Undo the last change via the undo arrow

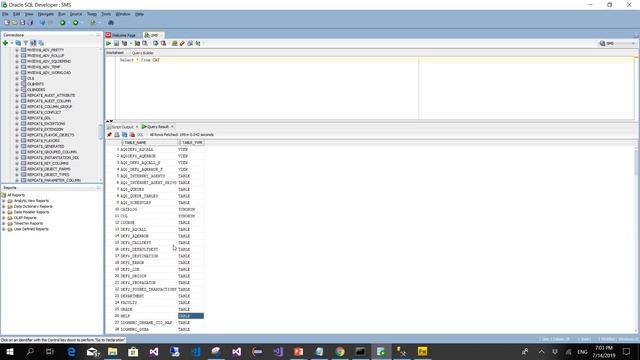42,23
